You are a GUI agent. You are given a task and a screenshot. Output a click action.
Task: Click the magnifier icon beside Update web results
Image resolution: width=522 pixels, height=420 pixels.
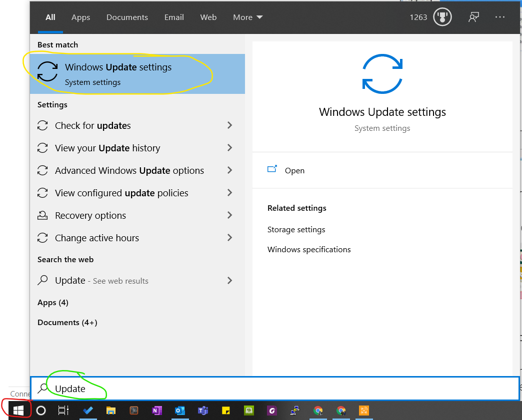point(42,280)
